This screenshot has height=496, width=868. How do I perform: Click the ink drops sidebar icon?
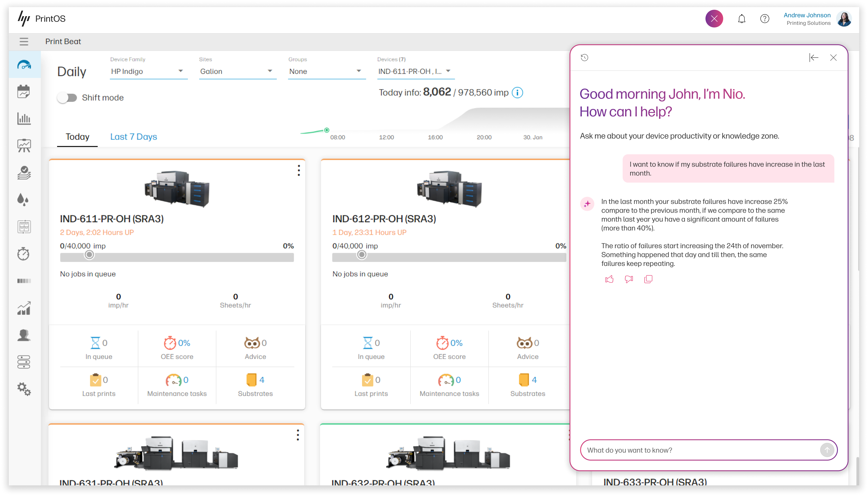point(23,200)
